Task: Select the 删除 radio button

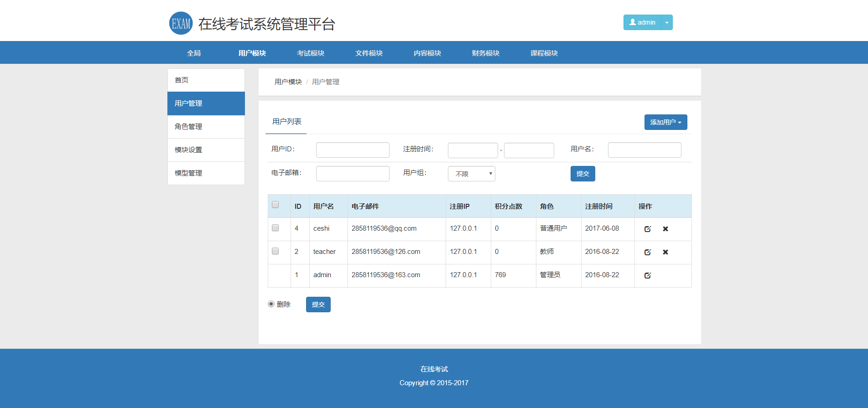Action: [x=271, y=304]
